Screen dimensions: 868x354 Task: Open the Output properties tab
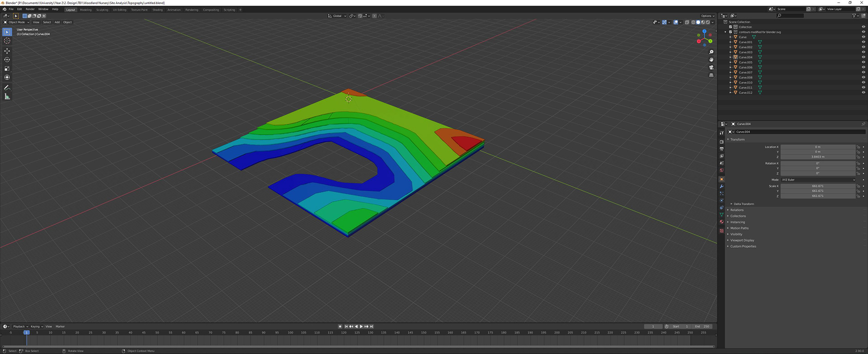[x=722, y=149]
